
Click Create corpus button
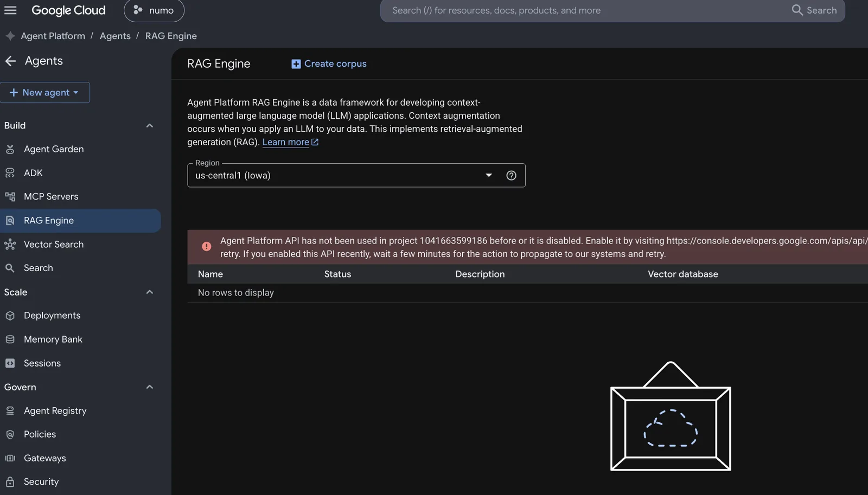pos(329,64)
